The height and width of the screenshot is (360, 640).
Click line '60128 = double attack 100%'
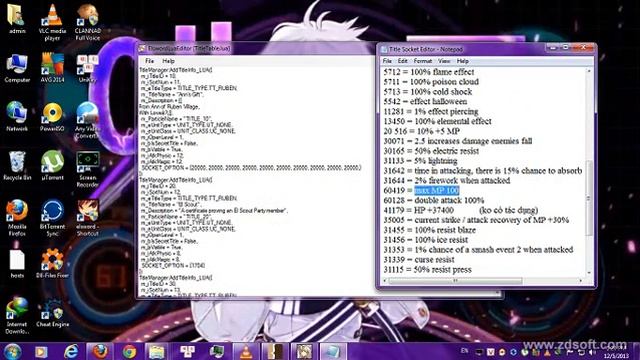point(433,200)
